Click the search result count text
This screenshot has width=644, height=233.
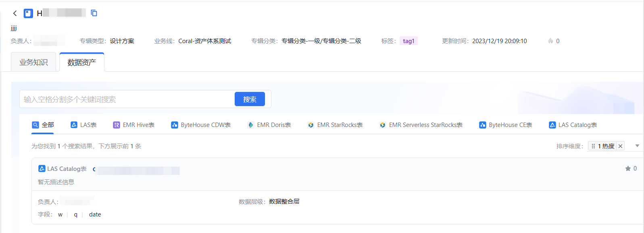[x=86, y=146]
